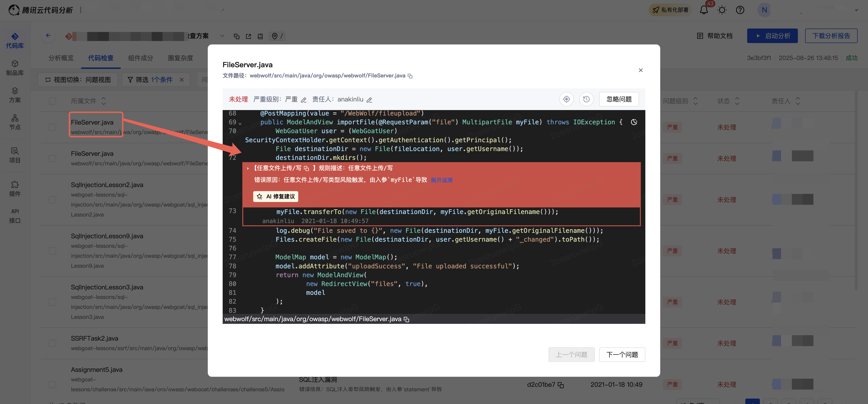Check the first FileServer.java row checkbox
Image resolution: width=868 pixels, height=404 pixels.
pyautogui.click(x=52, y=127)
